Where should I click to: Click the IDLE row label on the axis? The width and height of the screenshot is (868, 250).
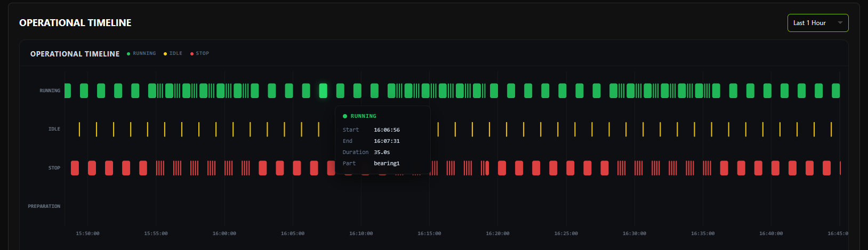[x=54, y=129]
